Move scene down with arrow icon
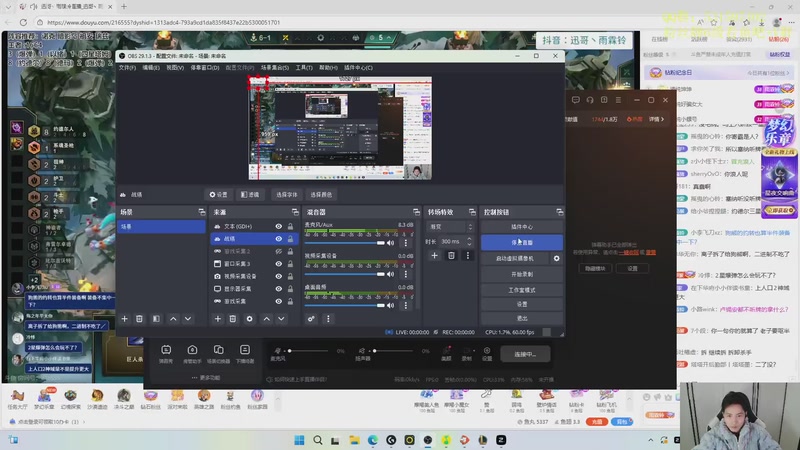This screenshot has width=800, height=450. coord(188,319)
